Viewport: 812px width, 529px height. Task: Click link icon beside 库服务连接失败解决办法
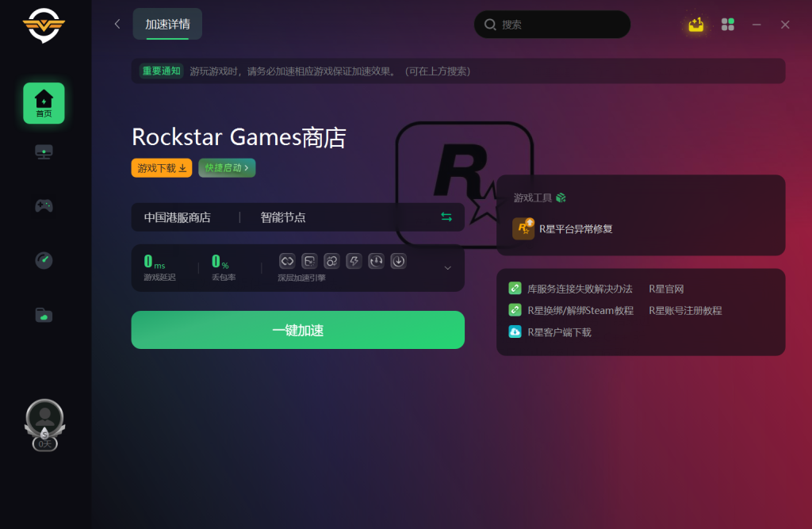click(515, 288)
